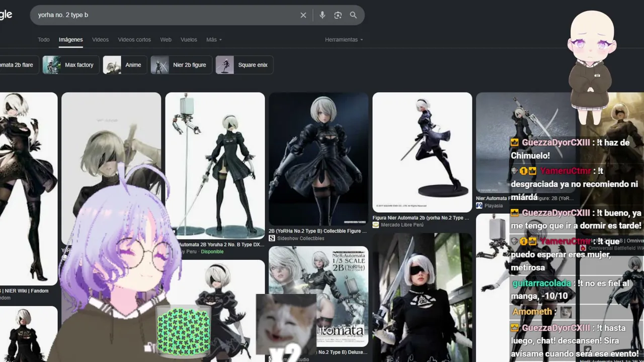644x362 pixels.
Task: Submit search with the magnifying glass icon
Action: (x=353, y=15)
